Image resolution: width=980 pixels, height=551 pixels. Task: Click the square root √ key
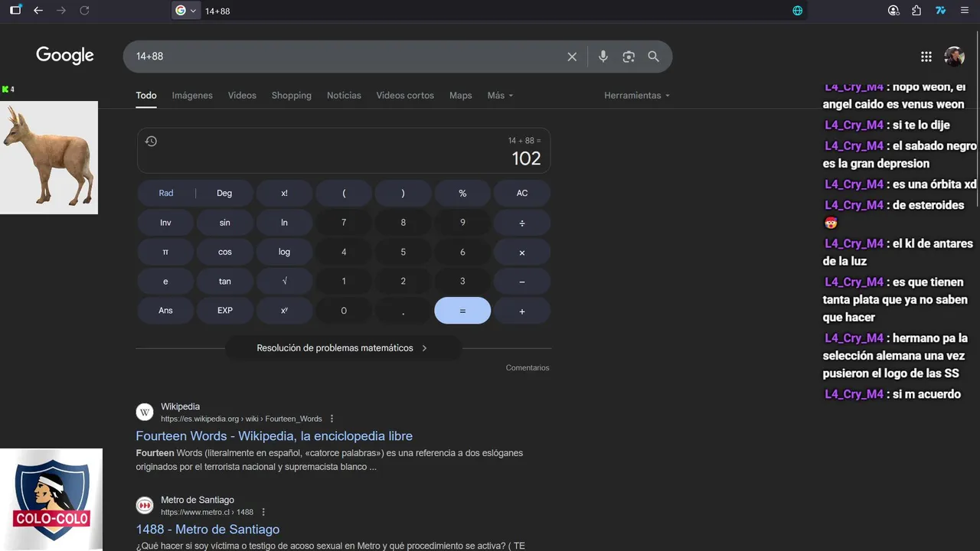(x=284, y=281)
